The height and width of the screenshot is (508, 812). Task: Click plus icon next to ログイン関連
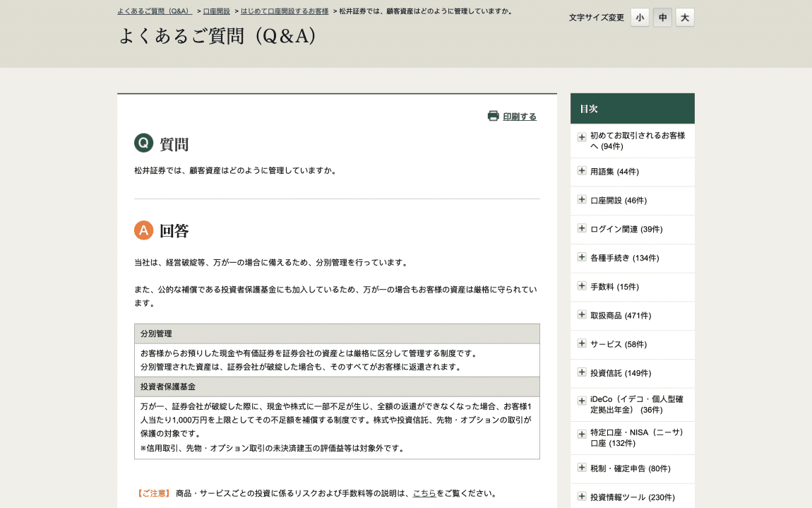582,229
